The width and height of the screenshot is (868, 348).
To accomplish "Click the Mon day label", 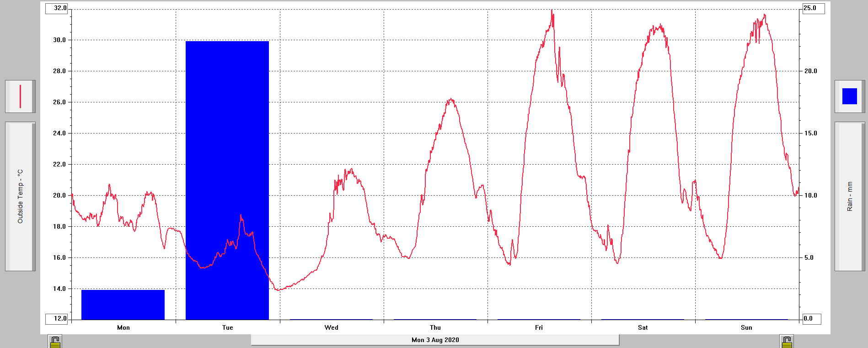I will 123,327.
